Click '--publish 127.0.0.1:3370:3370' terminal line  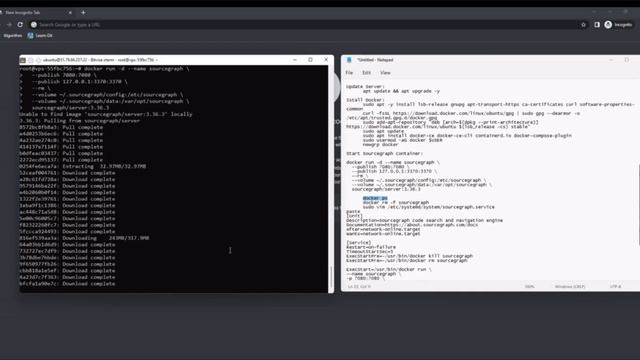coord(80,82)
